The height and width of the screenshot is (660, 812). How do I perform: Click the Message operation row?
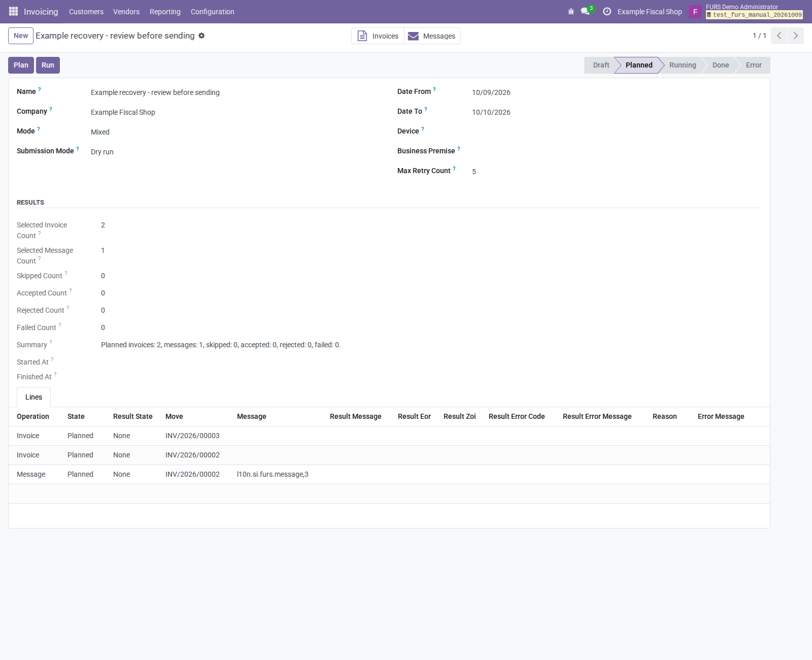[389, 474]
